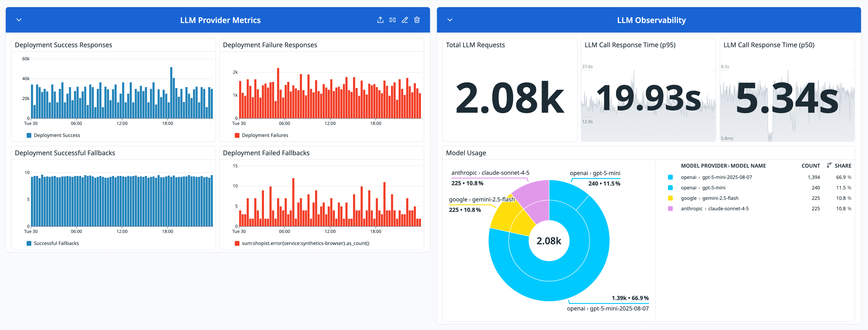Click the pencil edit icon in LLM Provider Metrics header

405,20
